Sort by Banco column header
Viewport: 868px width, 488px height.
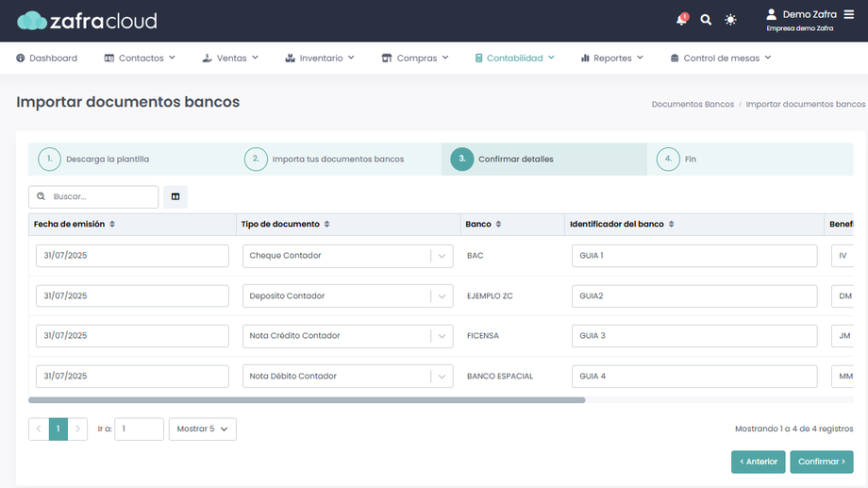pos(498,225)
